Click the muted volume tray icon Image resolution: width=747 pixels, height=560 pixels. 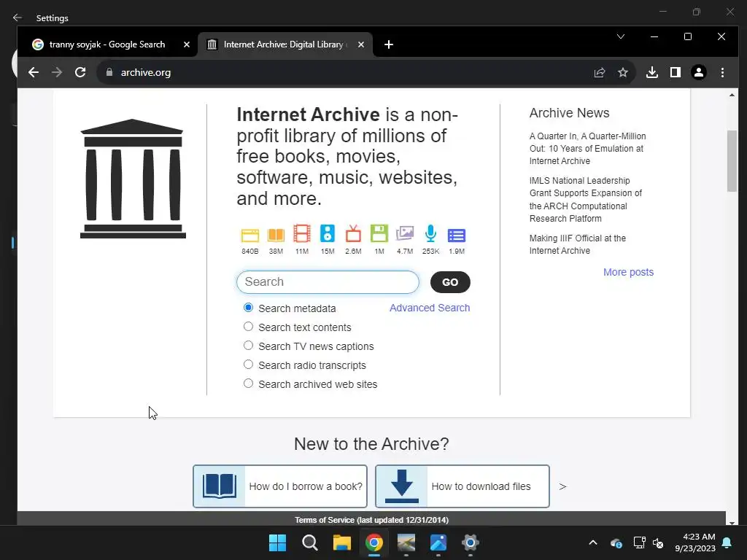(658, 542)
